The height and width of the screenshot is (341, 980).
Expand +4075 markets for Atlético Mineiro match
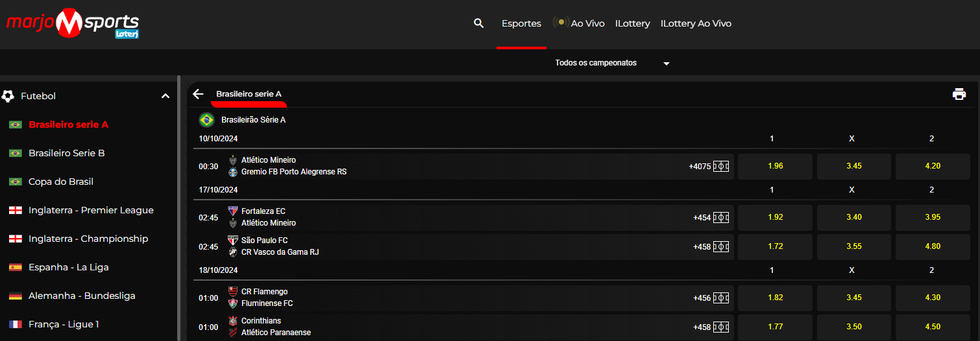(x=700, y=167)
